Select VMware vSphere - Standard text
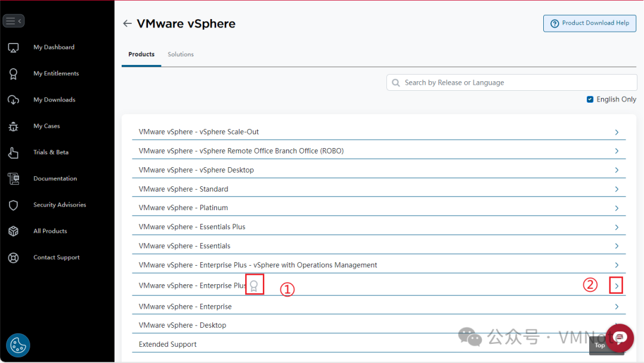Viewport: 644px width, 363px height. coord(184,189)
